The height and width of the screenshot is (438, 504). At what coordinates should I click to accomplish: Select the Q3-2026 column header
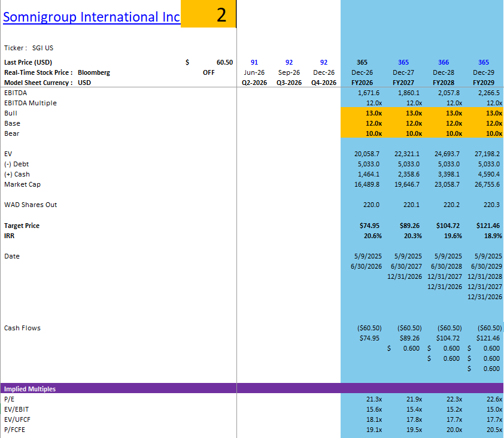289,83
